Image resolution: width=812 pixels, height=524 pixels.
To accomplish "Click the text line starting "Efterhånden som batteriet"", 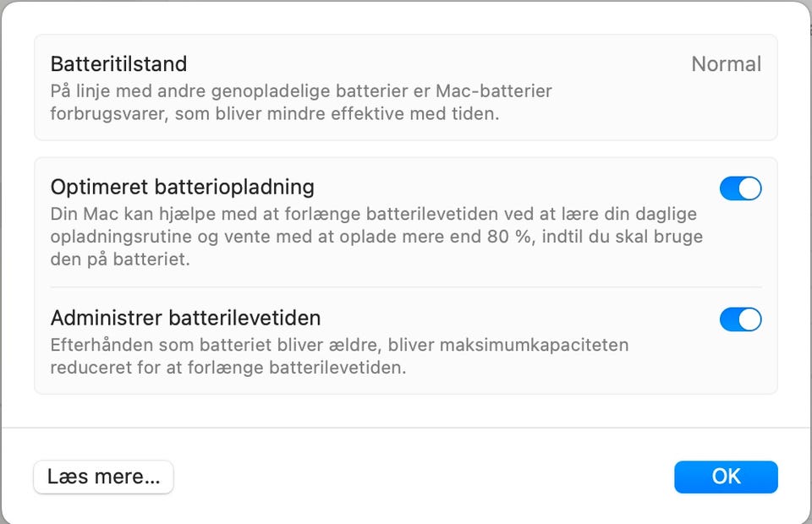I will pos(338,345).
